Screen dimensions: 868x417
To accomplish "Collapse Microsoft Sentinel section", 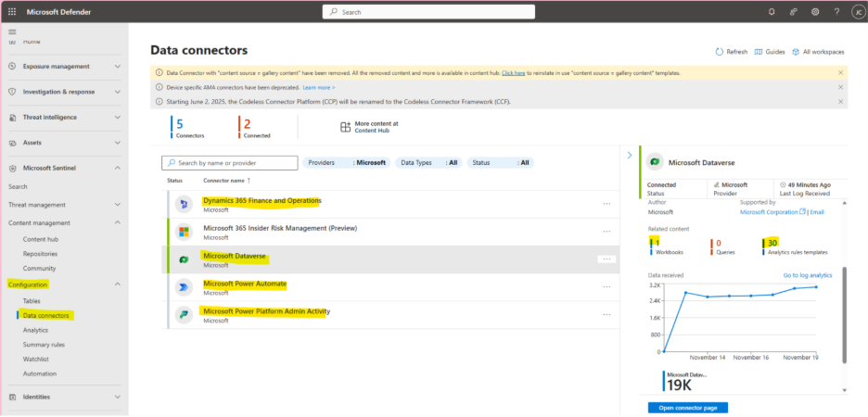I will coord(117,168).
